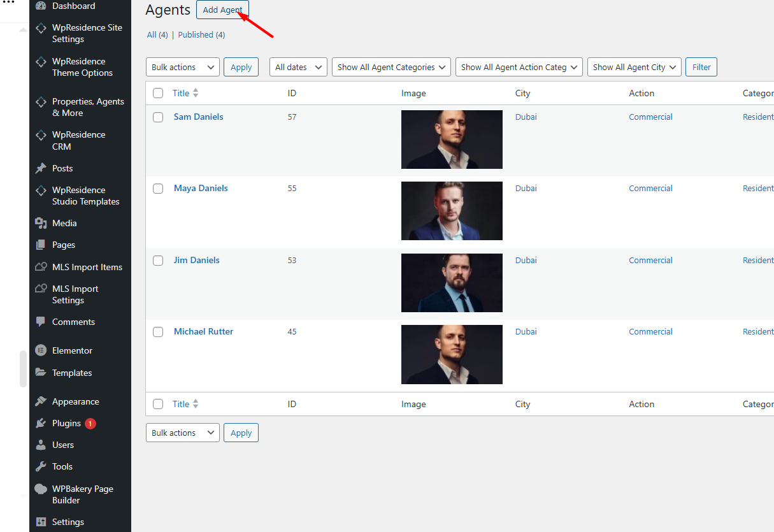Toggle the select-all checkbox in header
774x532 pixels.
[158, 93]
